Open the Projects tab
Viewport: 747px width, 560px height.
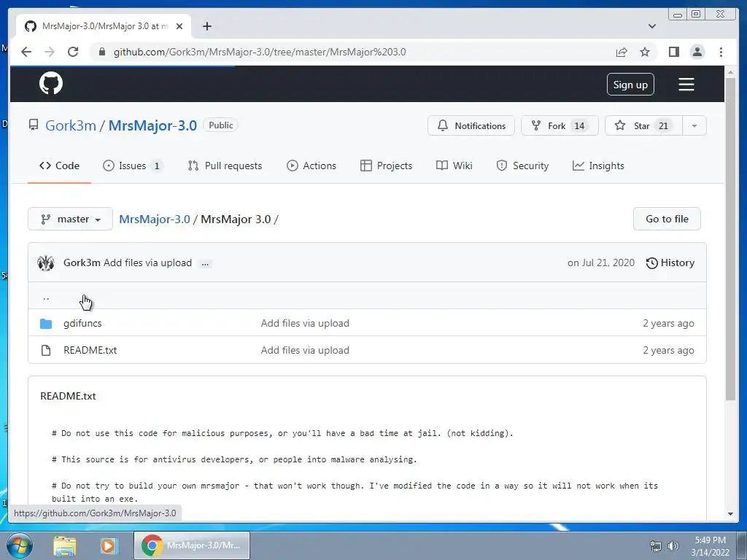click(x=387, y=166)
